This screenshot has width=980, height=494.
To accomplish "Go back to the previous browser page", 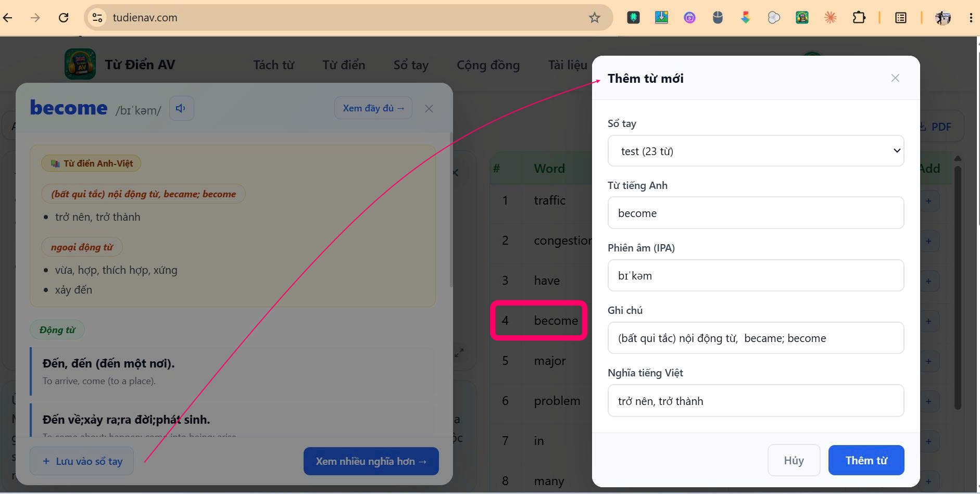I will [x=8, y=18].
